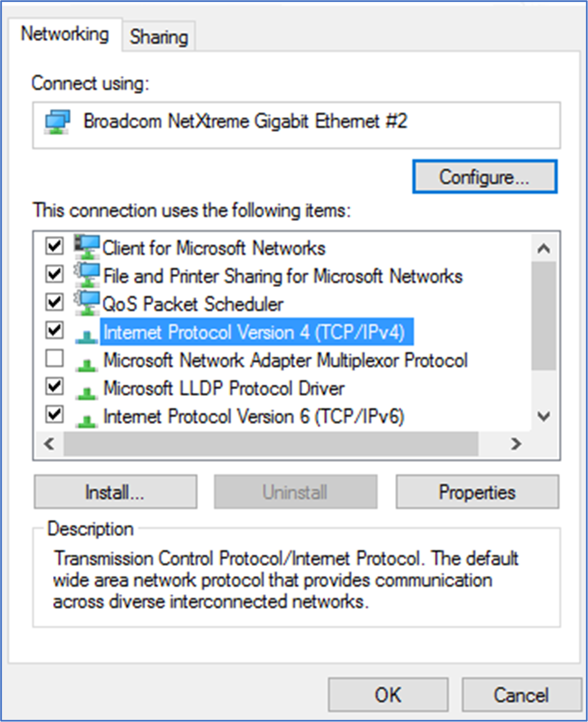
Task: Uncheck Client for Microsoft Networks checkbox
Action: click(x=54, y=246)
